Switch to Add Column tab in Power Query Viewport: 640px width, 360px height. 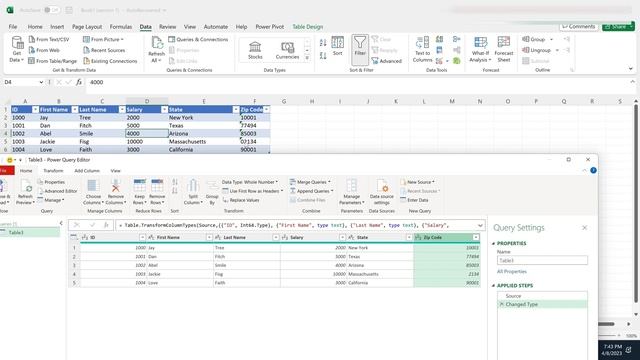pos(87,171)
